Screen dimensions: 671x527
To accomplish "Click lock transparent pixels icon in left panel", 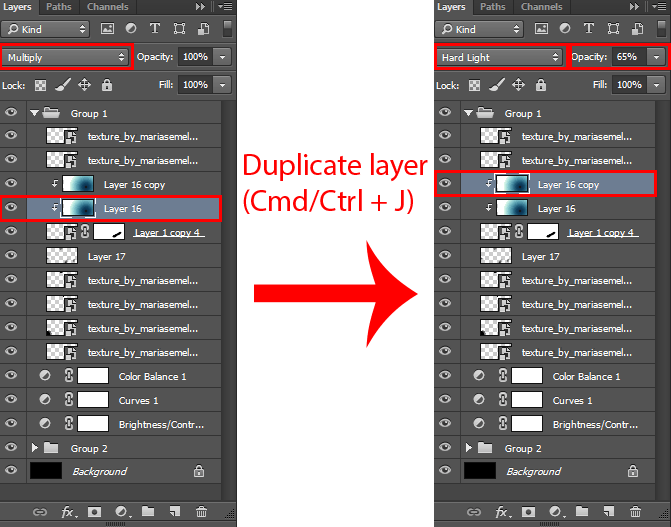I will tap(41, 85).
